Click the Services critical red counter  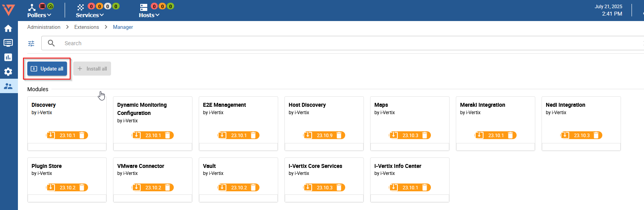[x=91, y=6]
